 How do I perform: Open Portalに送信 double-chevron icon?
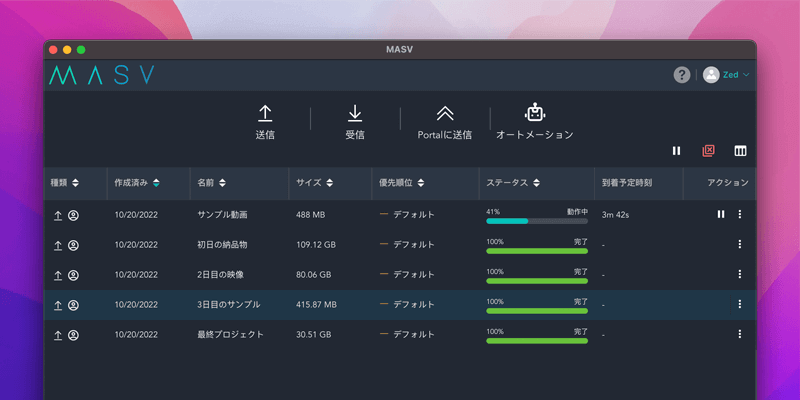point(445,113)
